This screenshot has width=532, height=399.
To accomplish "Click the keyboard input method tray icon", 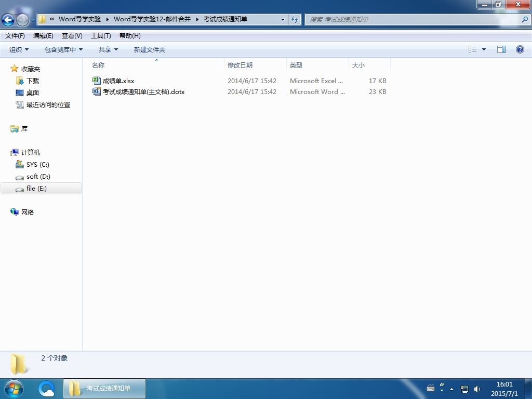I will (431, 388).
